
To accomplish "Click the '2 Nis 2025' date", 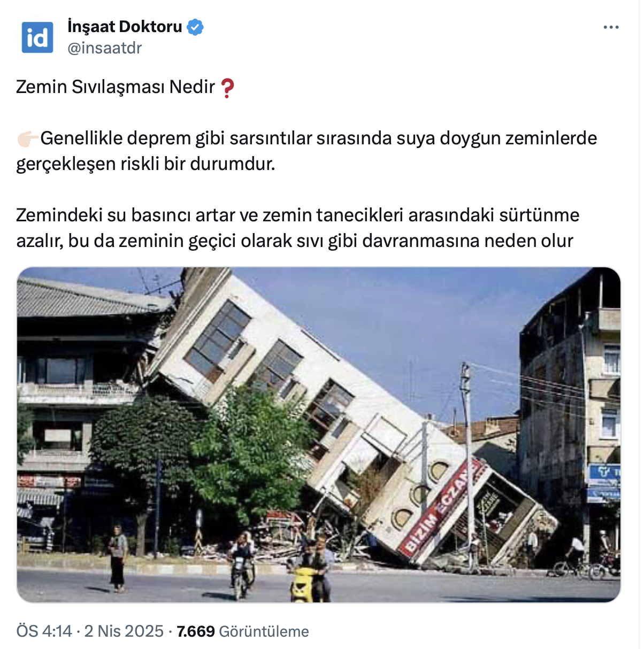I will (x=124, y=631).
